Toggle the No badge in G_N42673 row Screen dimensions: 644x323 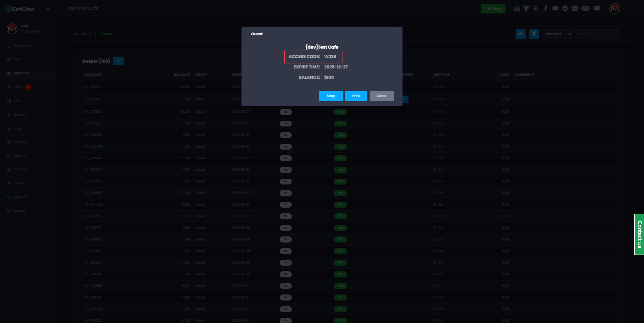coord(286,239)
